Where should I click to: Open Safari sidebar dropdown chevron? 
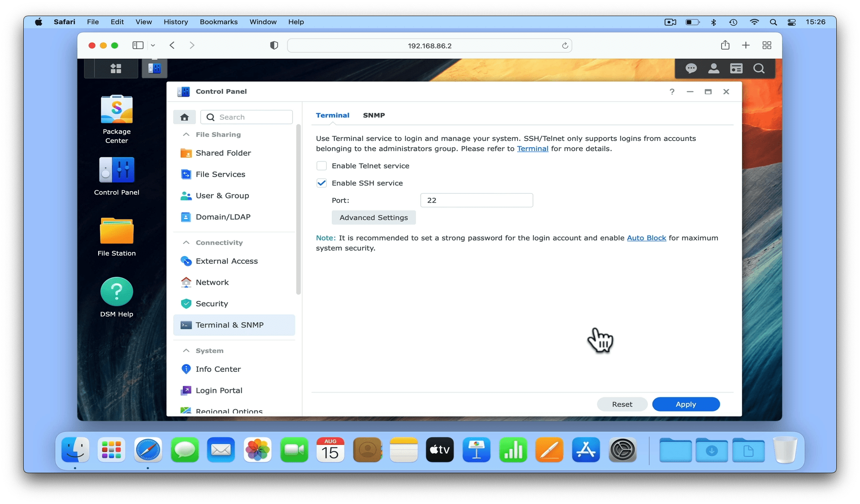153,45
